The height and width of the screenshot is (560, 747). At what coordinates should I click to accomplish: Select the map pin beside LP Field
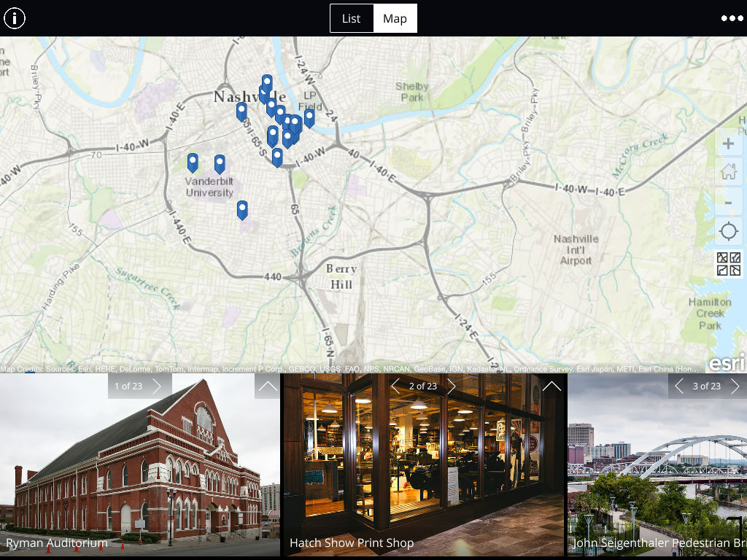pyautogui.click(x=309, y=118)
